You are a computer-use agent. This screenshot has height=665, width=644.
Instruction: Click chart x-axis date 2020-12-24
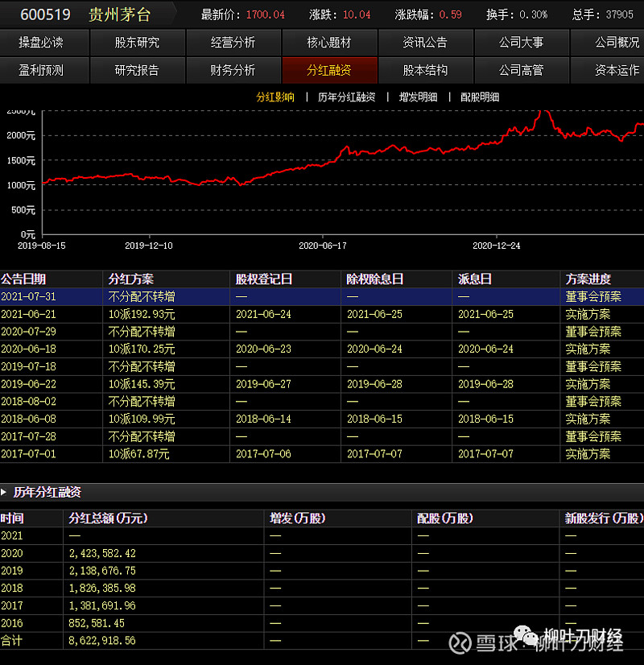(x=497, y=246)
